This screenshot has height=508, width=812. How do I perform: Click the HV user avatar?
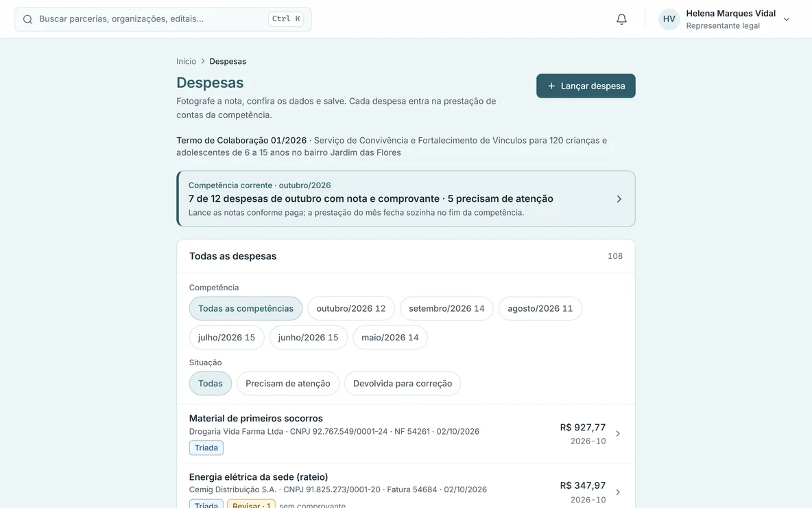click(x=669, y=19)
